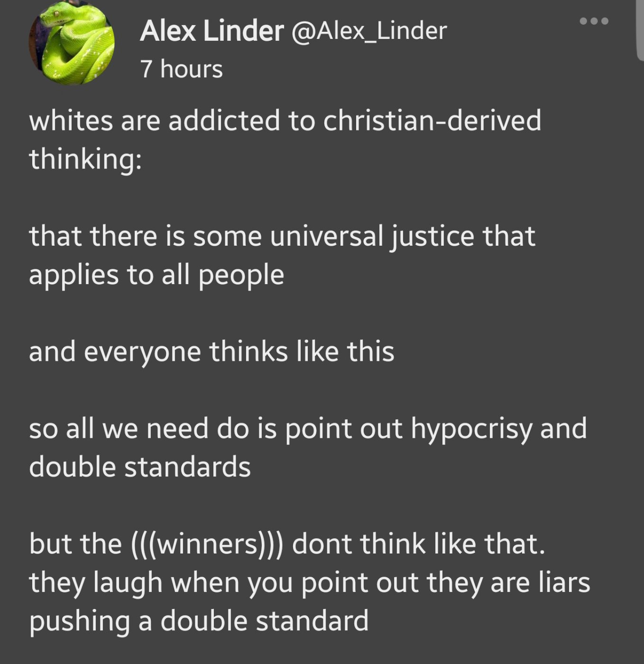Viewport: 644px width, 664px height.
Task: Open the green snake profile avatar
Action: tap(72, 43)
